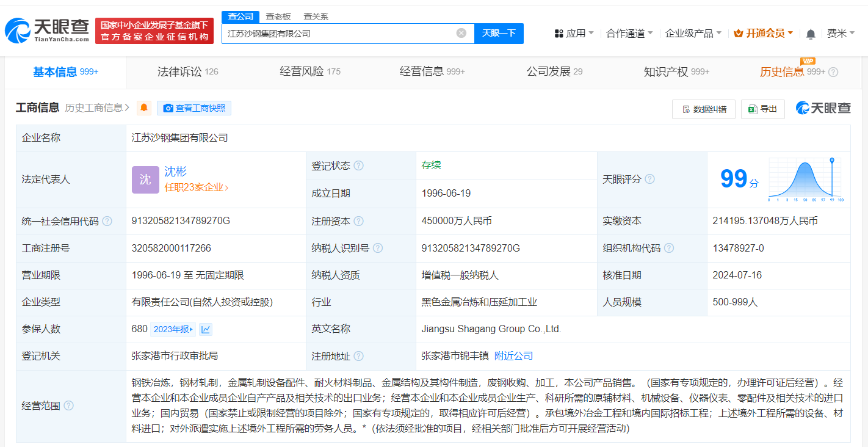Click help icon beside 统一社会信用代码

tap(107, 221)
